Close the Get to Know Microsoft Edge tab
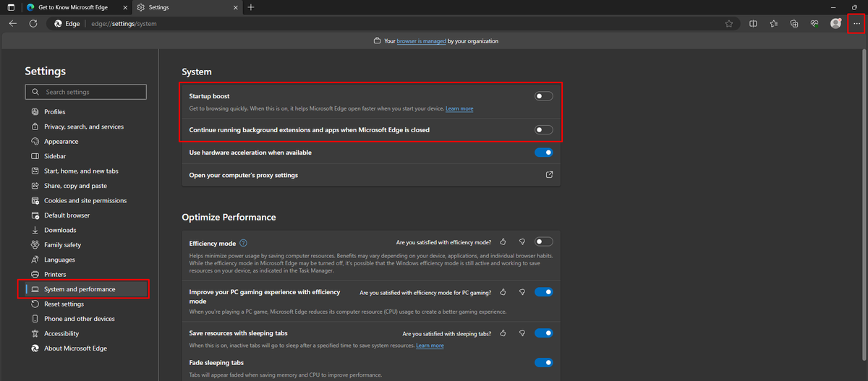Image resolution: width=868 pixels, height=381 pixels. coord(124,7)
